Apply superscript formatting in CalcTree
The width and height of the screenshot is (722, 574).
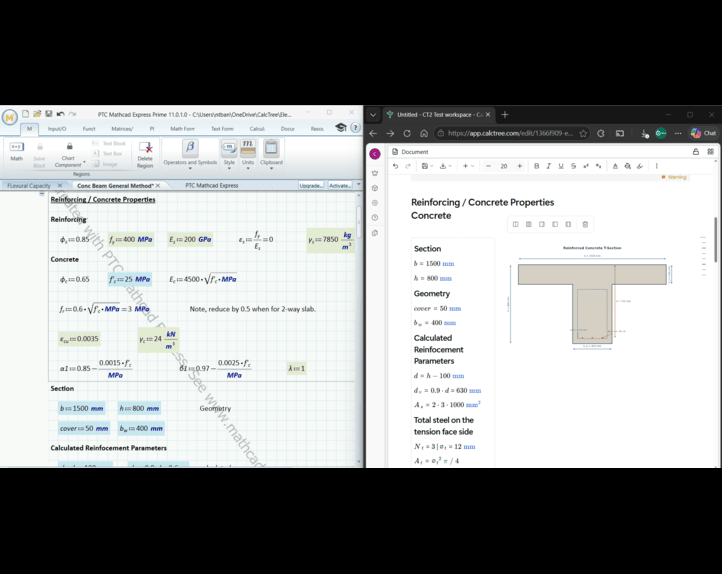pyautogui.click(x=586, y=166)
